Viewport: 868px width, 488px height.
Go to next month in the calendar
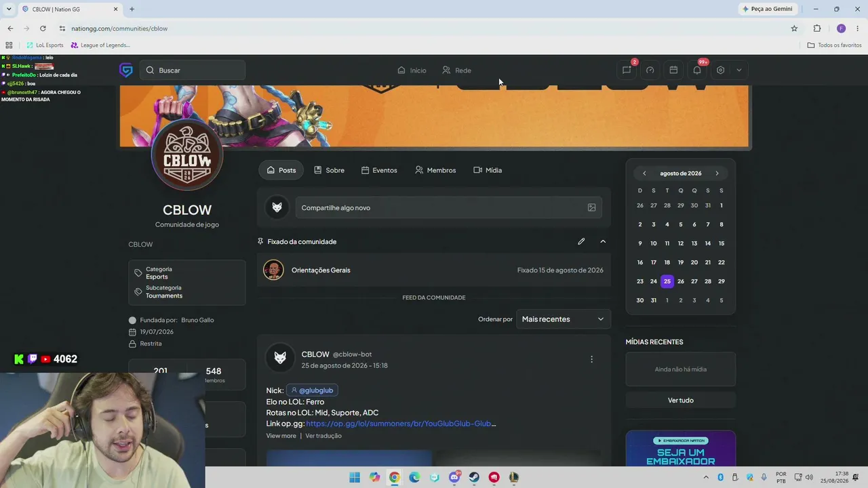(717, 174)
